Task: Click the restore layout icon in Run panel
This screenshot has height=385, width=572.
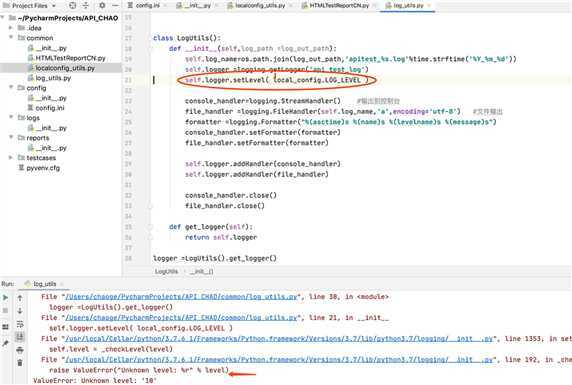Action: pos(5,327)
